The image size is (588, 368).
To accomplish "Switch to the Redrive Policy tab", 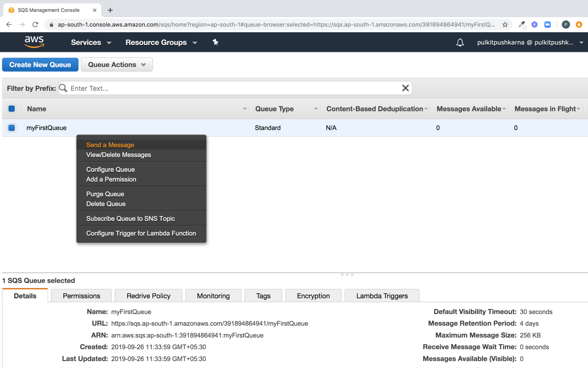I will [x=148, y=296].
